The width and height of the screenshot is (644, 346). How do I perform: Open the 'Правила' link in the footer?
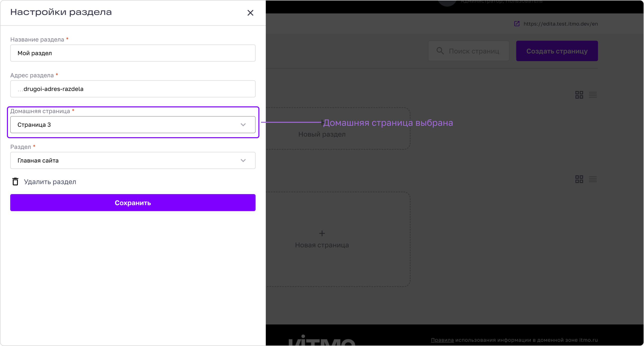coord(442,340)
